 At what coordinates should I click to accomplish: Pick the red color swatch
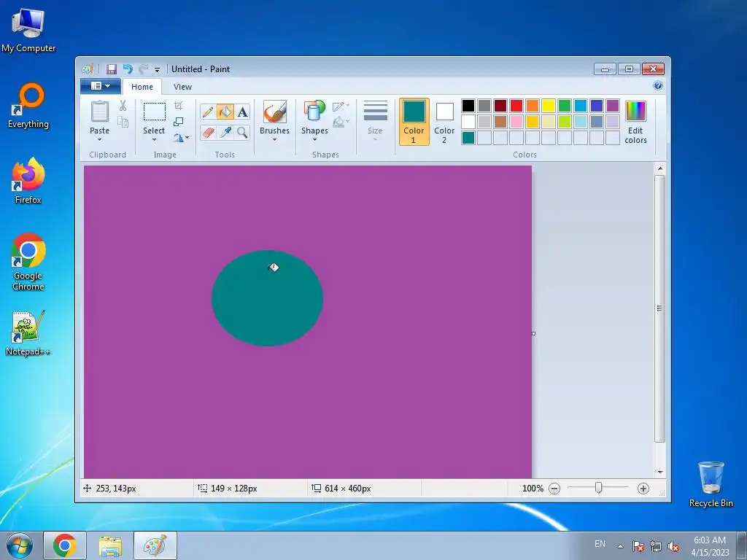516,106
